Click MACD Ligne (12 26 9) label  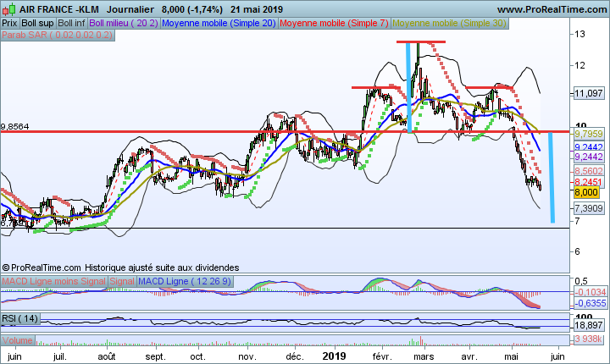[x=185, y=281]
